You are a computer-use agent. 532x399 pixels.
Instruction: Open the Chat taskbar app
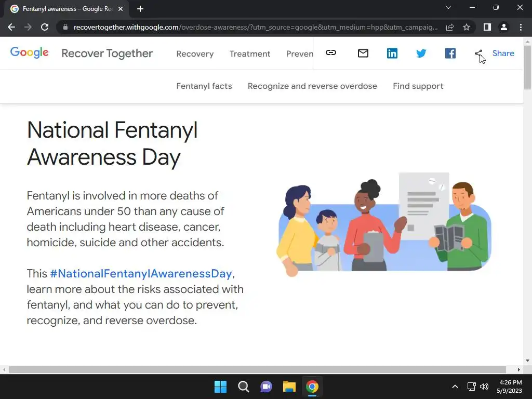coord(267,387)
